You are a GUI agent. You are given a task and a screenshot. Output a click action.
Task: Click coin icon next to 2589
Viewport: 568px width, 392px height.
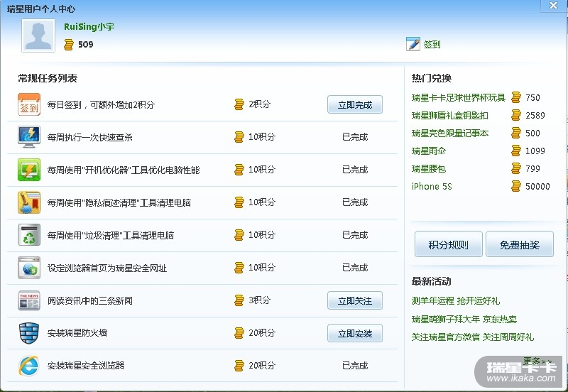point(516,115)
